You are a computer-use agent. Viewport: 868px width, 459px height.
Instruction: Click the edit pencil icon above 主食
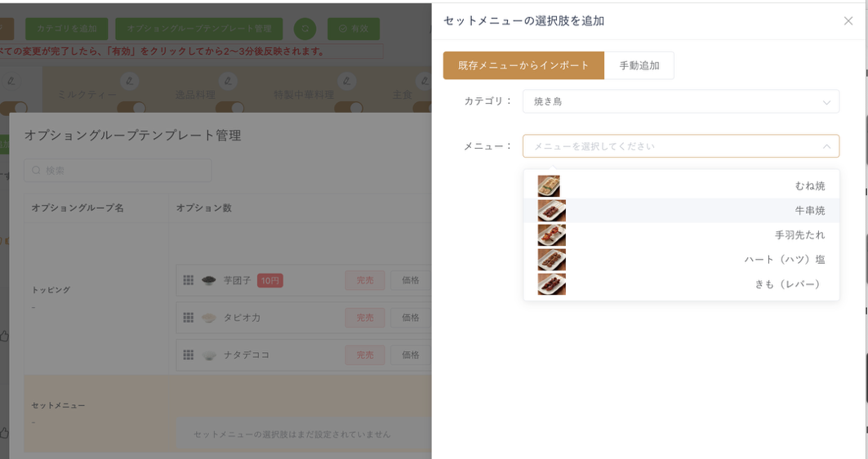(x=425, y=81)
